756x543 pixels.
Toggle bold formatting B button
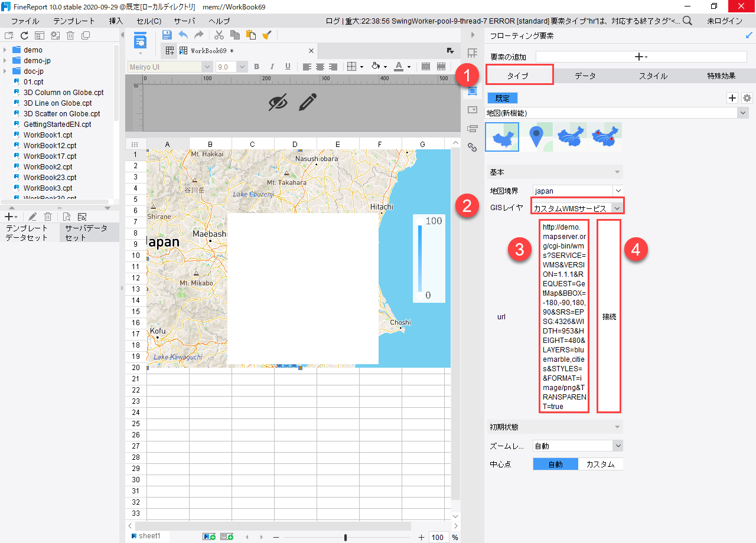click(x=257, y=67)
